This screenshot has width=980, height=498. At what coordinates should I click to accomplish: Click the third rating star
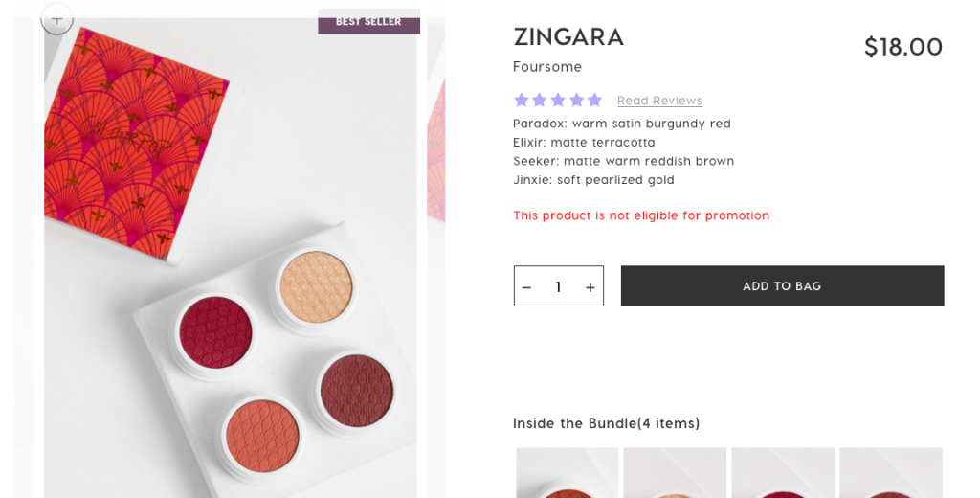point(558,100)
